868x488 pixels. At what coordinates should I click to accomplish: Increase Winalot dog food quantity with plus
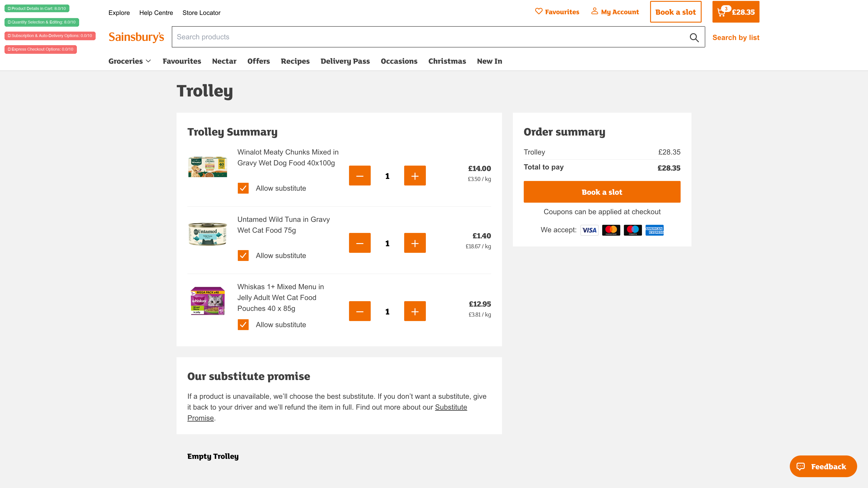pos(415,176)
